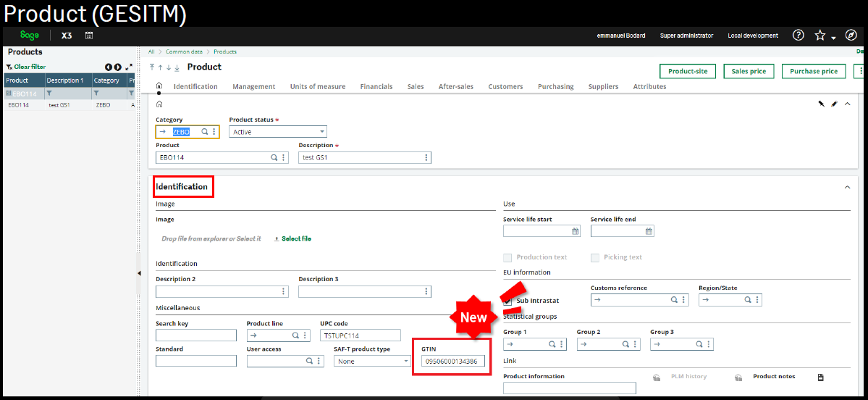This screenshot has width=868, height=400.
Task: Click into the GTIN field
Action: click(452, 361)
